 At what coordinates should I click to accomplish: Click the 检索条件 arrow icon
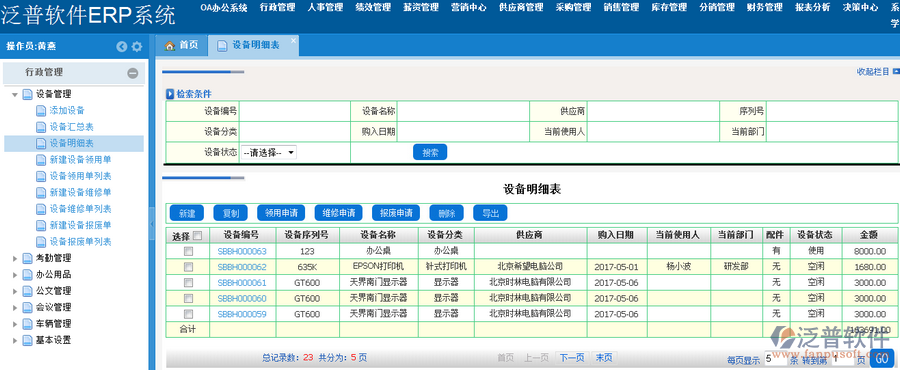[x=170, y=94]
